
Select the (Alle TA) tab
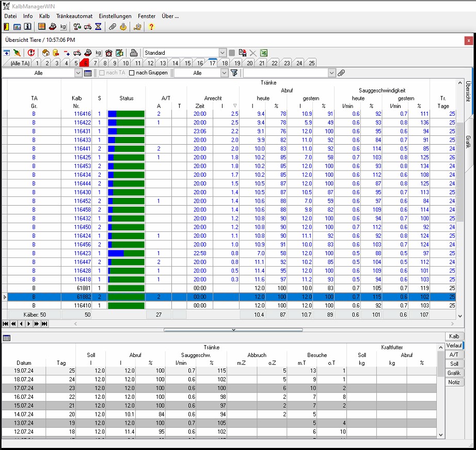(20, 63)
